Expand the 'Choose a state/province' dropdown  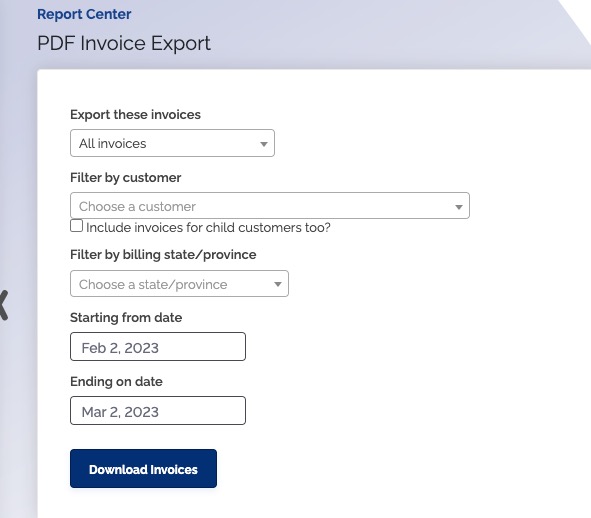point(179,284)
